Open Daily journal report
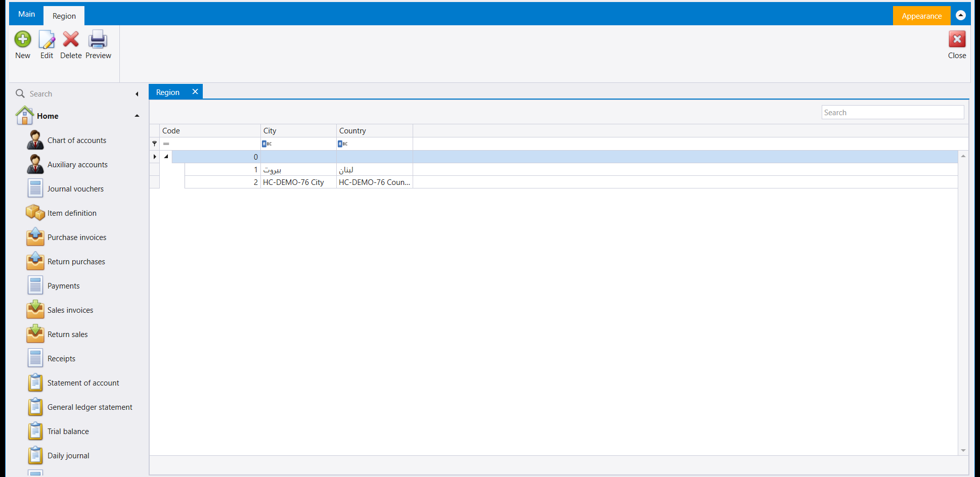 pos(68,456)
